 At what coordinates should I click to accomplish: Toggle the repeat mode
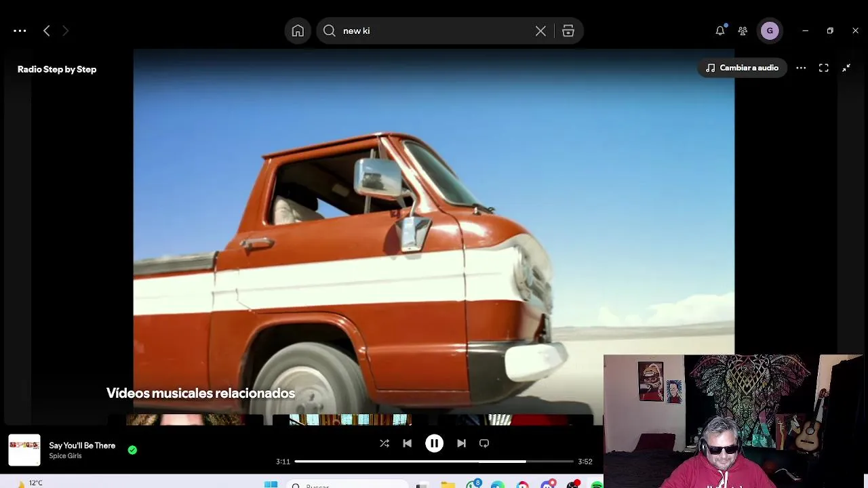tap(484, 443)
